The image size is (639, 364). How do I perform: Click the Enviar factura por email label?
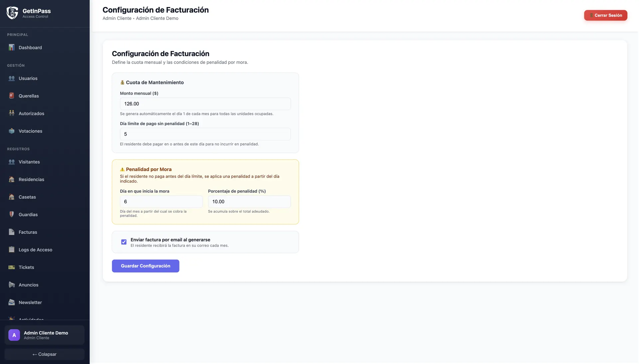click(170, 240)
